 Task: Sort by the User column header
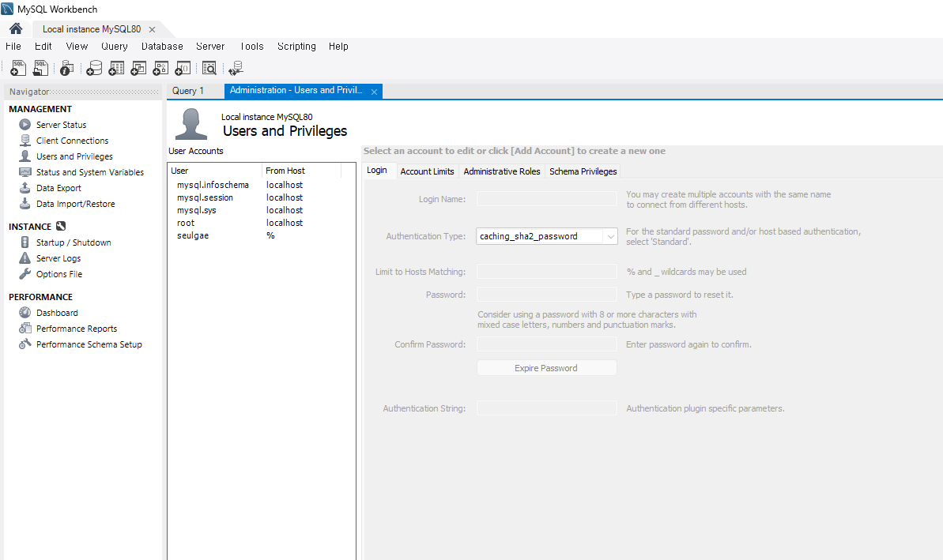(215, 171)
